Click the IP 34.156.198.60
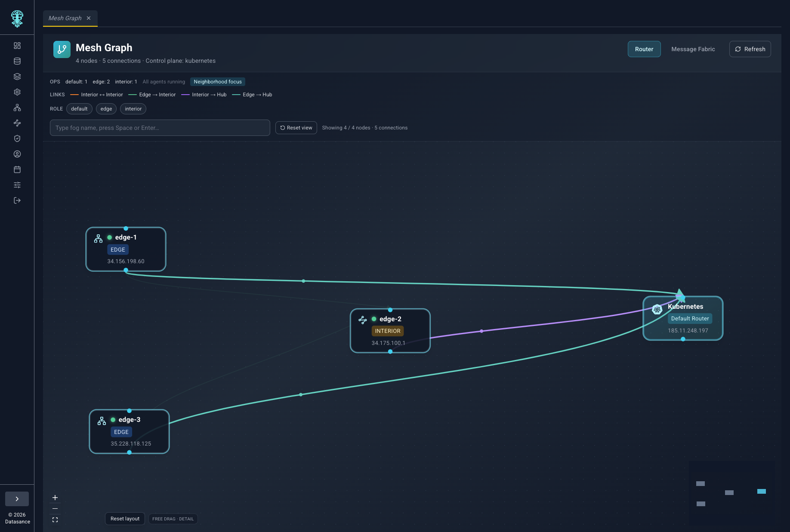The width and height of the screenshot is (790, 532). [x=126, y=261]
